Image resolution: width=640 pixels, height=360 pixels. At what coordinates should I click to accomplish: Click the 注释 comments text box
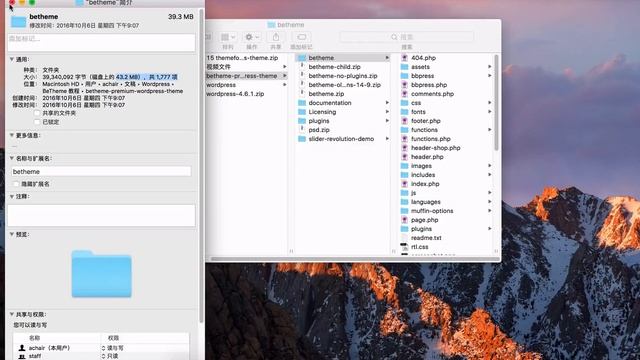click(101, 215)
